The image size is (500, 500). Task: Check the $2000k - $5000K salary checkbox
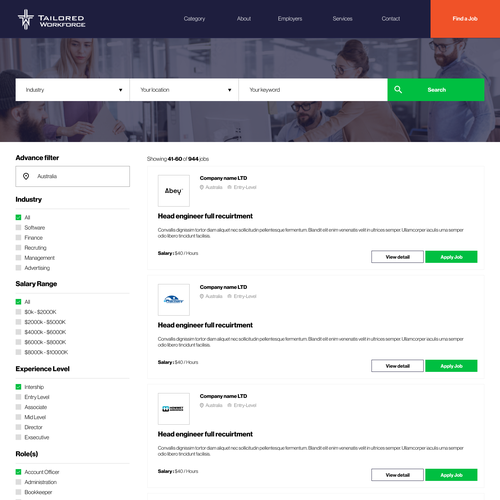click(x=18, y=322)
